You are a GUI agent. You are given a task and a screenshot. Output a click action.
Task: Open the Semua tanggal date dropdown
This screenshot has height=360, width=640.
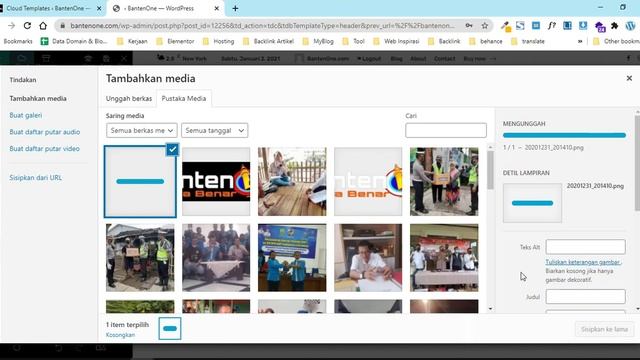click(x=214, y=131)
